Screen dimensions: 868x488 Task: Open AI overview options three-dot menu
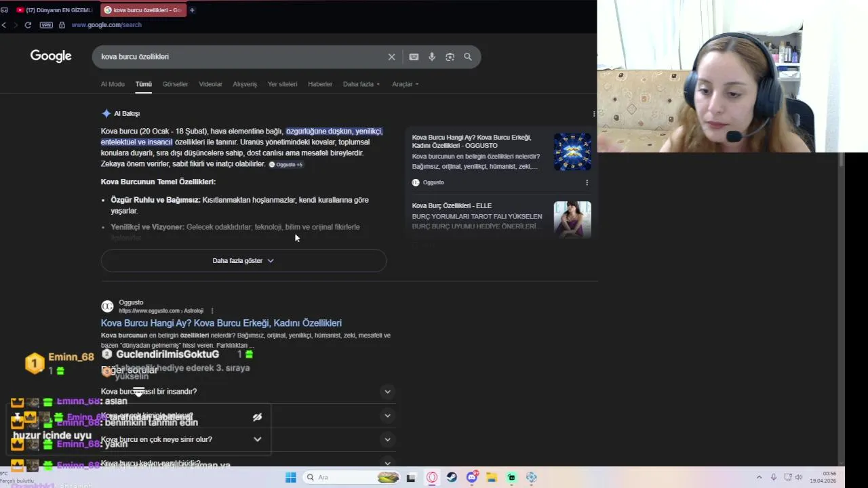(594, 114)
